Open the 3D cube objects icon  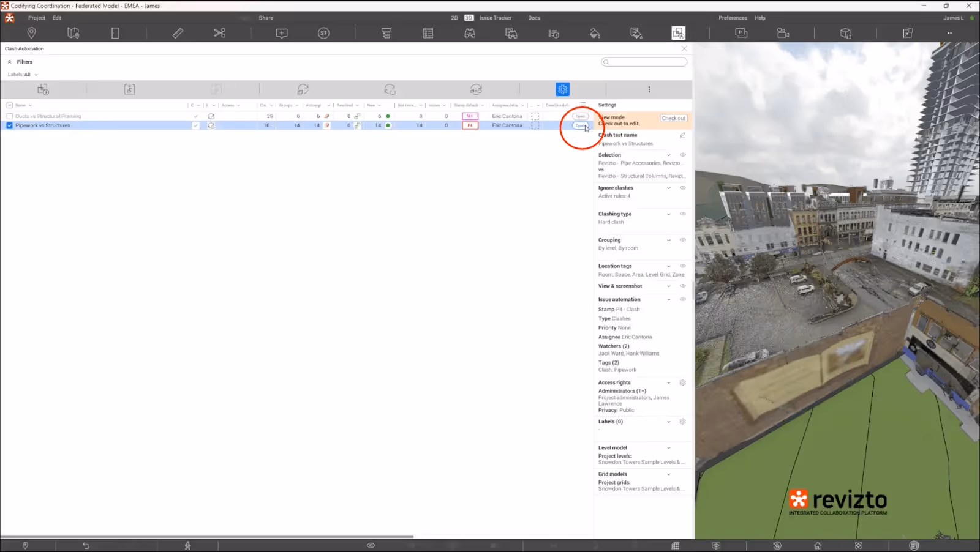pyautogui.click(x=845, y=33)
